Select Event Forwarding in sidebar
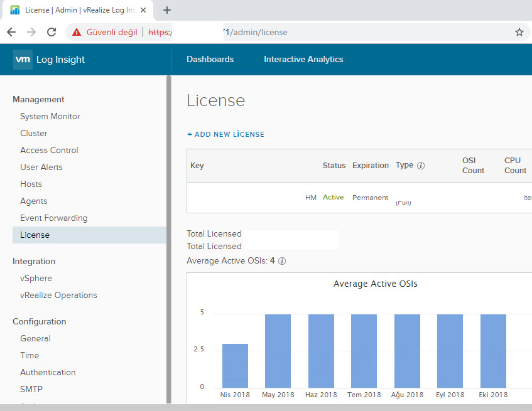 53,218
